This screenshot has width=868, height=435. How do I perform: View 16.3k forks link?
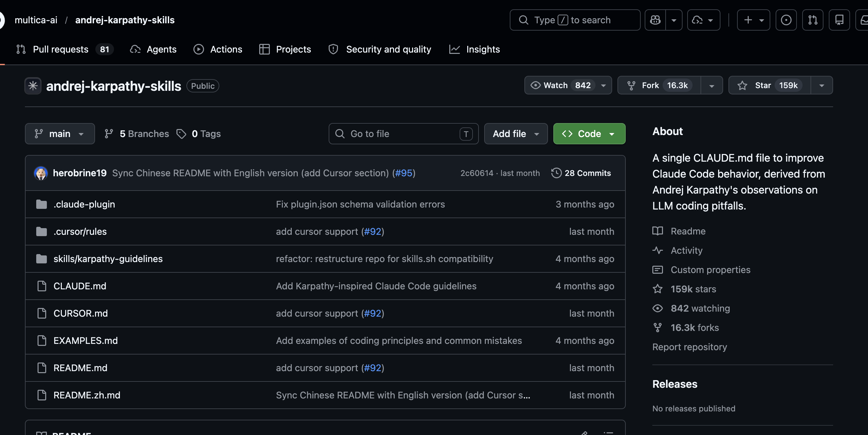pos(686,328)
